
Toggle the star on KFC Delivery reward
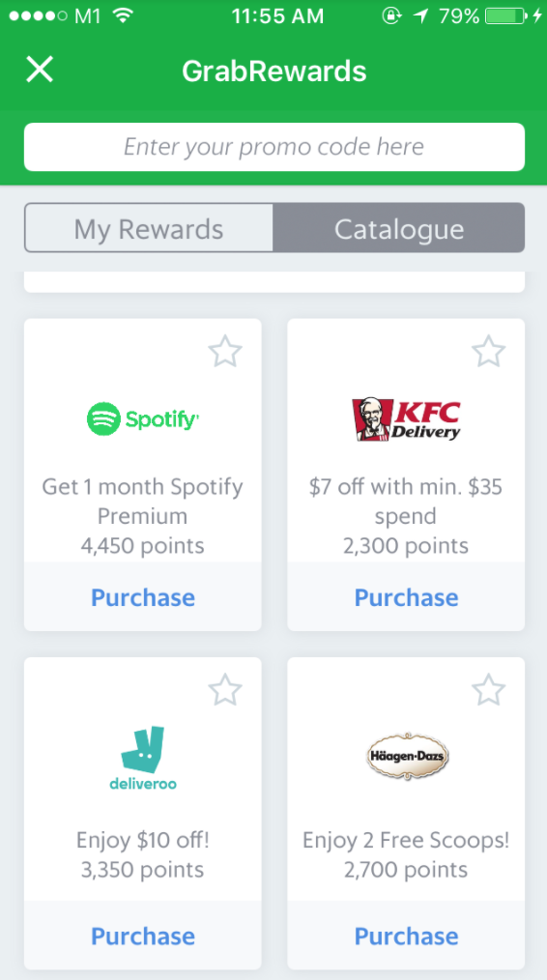pos(488,351)
